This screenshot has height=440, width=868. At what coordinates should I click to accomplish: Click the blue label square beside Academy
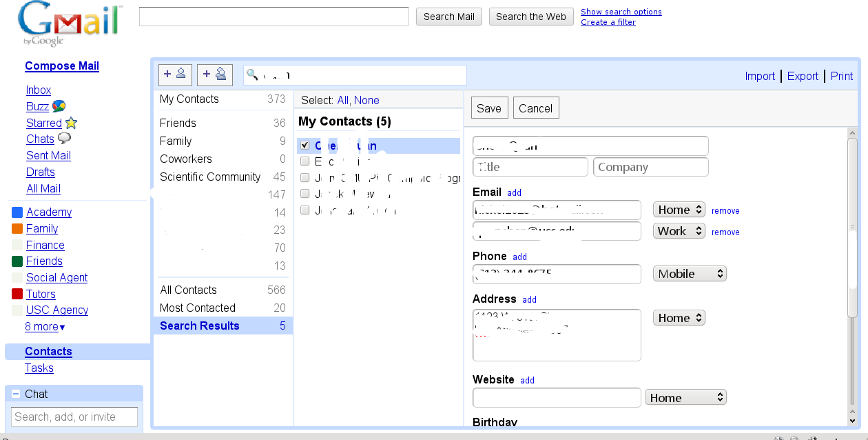point(16,212)
